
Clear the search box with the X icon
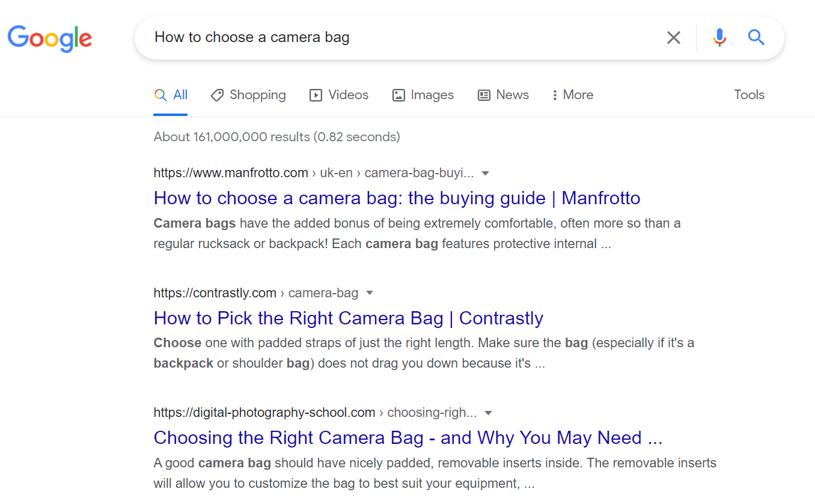pos(674,38)
